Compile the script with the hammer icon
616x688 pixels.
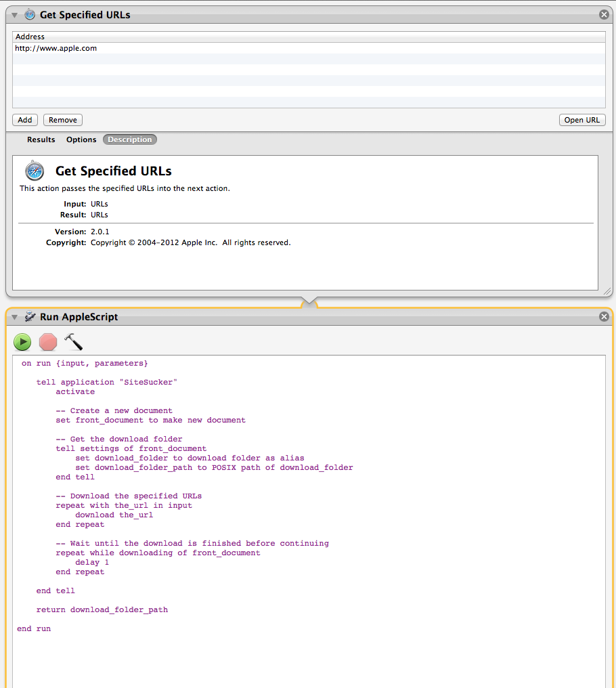tap(73, 342)
